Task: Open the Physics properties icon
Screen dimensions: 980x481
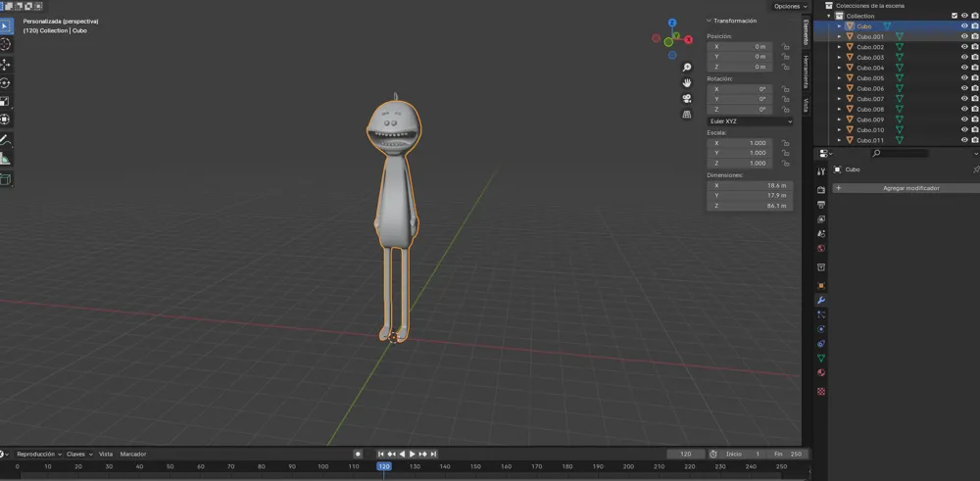Action: tap(821, 329)
